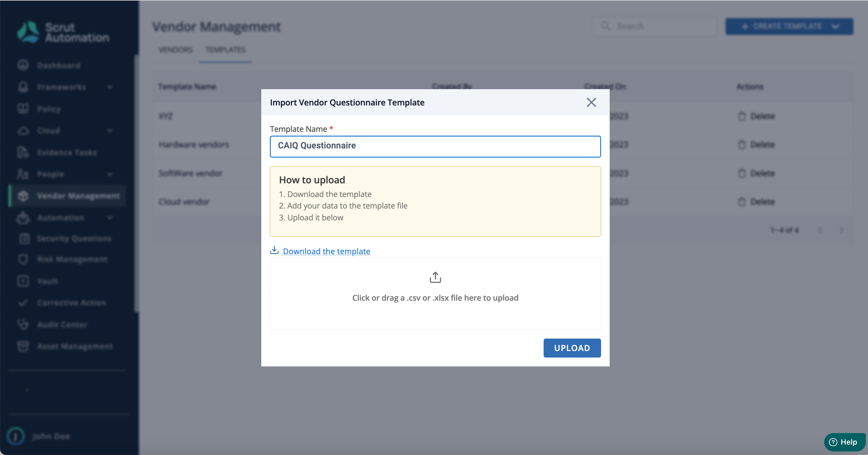The image size is (868, 455).
Task: Click trash icon for Cloud vendor
Action: [x=742, y=202]
